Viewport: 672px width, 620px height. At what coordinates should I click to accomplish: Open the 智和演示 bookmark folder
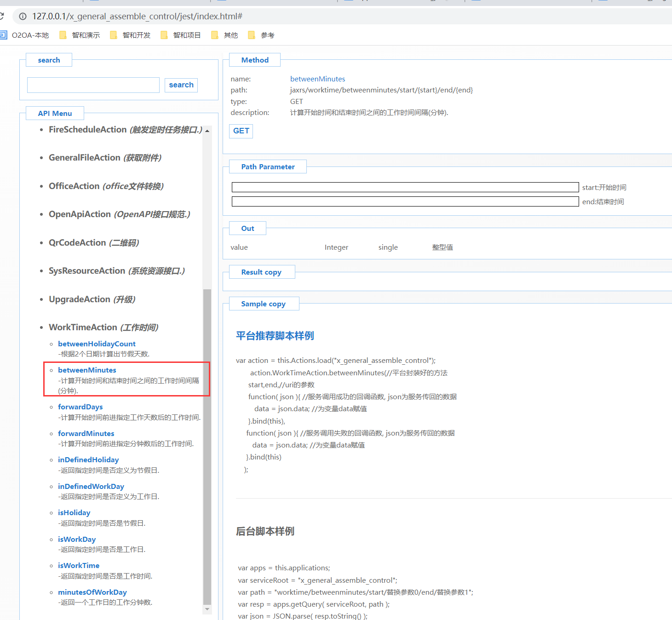coord(80,35)
